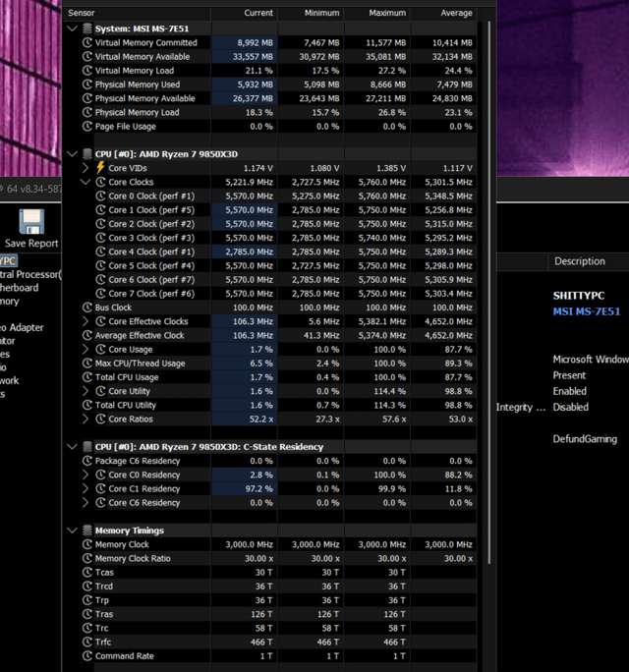Click the icon next to Tcas timing

[x=86, y=572]
